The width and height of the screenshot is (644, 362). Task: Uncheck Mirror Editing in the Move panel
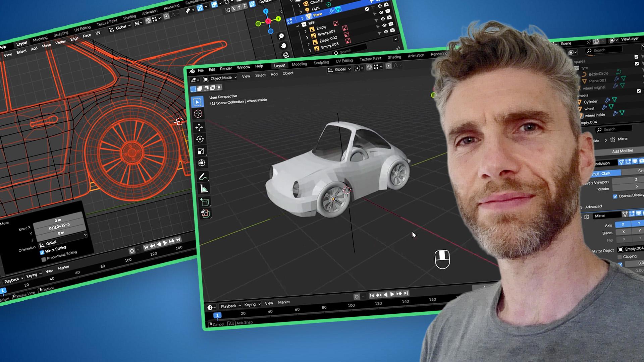click(42, 252)
